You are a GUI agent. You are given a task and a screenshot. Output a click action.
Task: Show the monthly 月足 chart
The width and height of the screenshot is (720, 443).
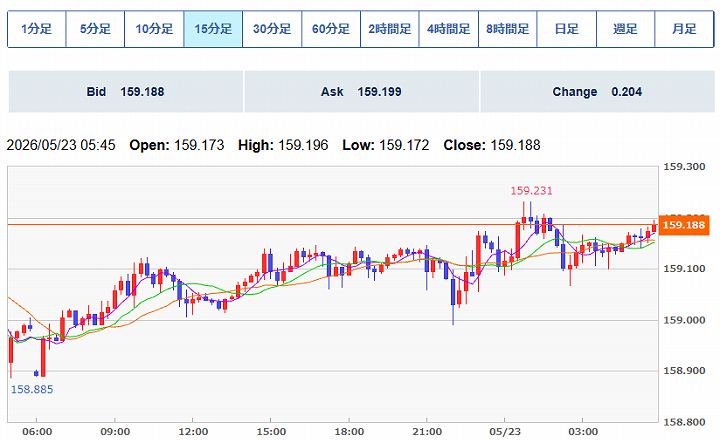(x=684, y=29)
